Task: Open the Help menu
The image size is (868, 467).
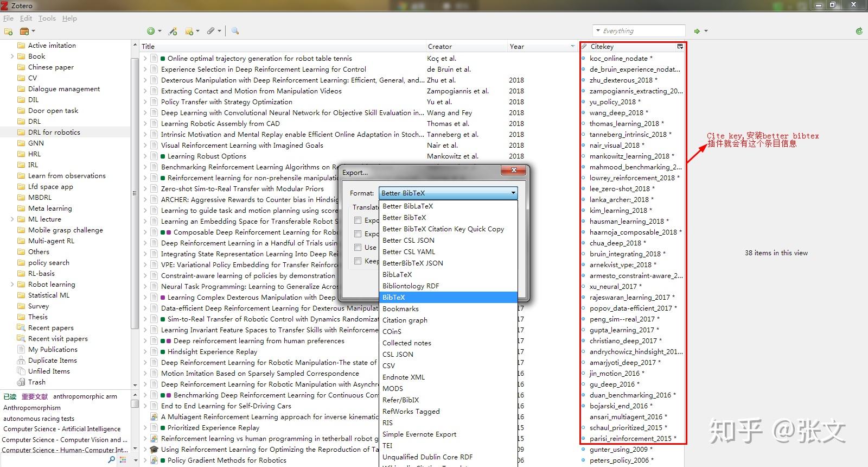Action: [x=69, y=18]
